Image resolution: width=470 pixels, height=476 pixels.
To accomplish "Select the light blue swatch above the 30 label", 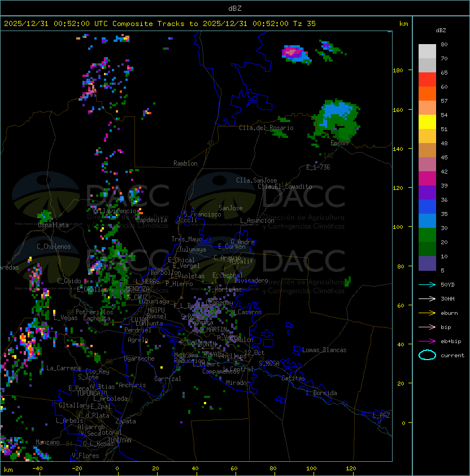I will point(427,220).
